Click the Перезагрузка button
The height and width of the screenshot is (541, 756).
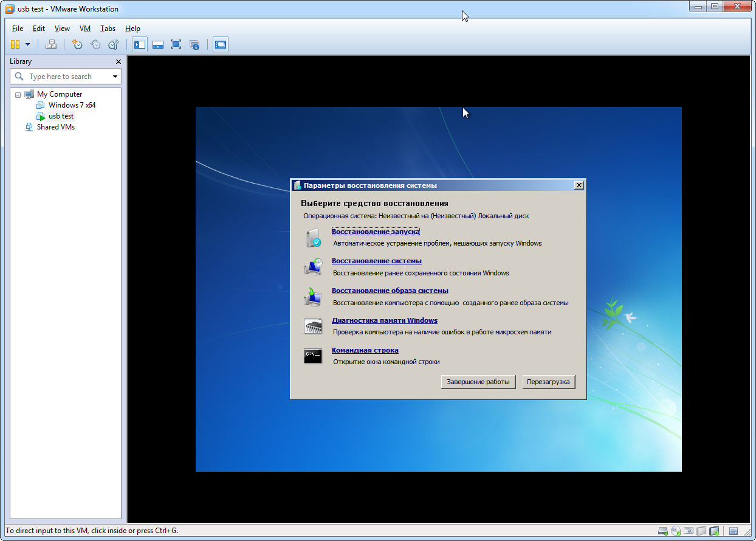(548, 382)
